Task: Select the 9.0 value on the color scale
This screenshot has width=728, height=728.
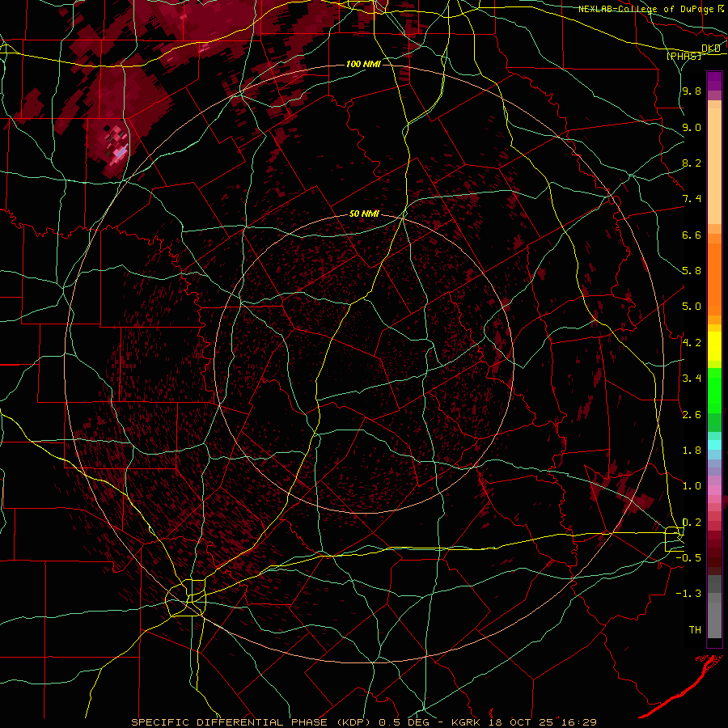Action: click(692, 127)
